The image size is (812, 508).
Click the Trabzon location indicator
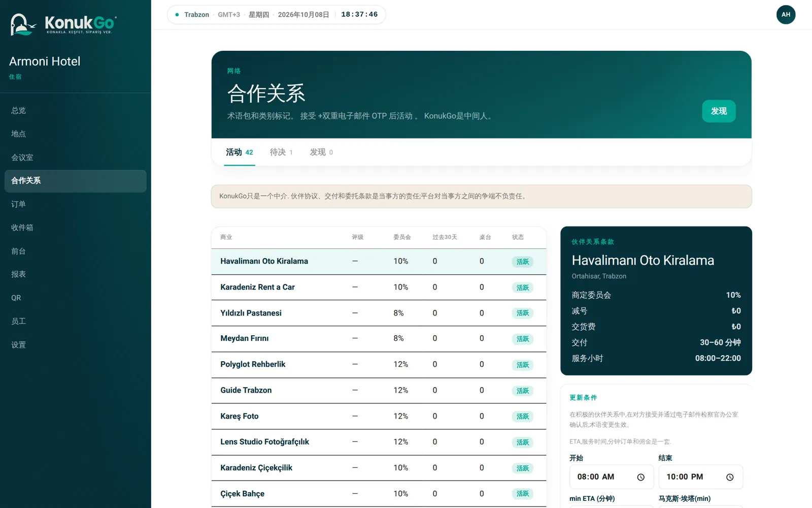[196, 15]
